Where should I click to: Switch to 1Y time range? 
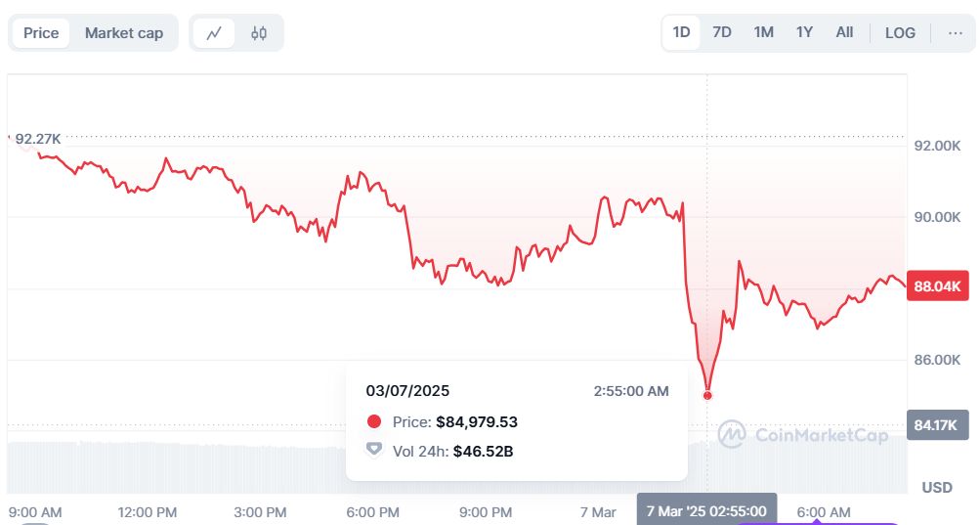coord(804,32)
